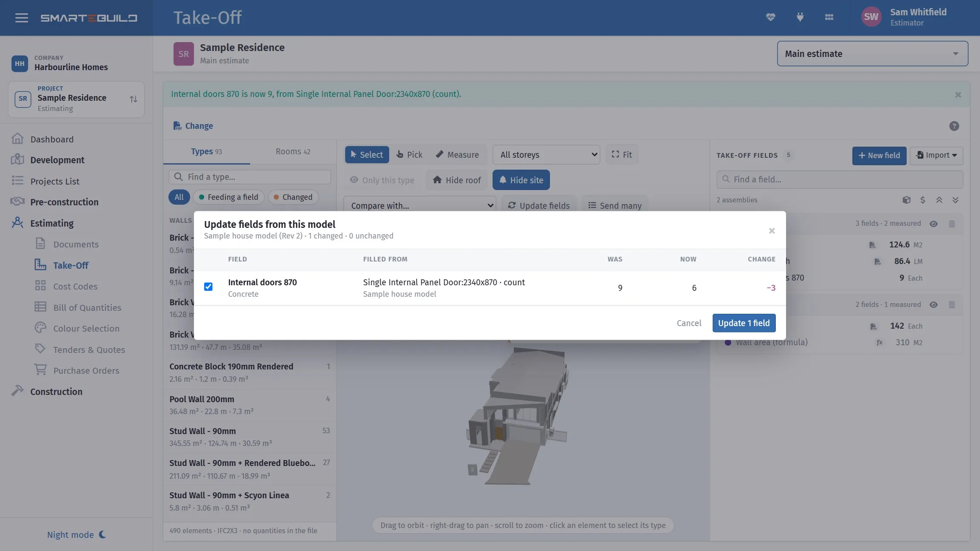Choose the Measure tool
This screenshot has width=980, height=551.
[x=457, y=155]
